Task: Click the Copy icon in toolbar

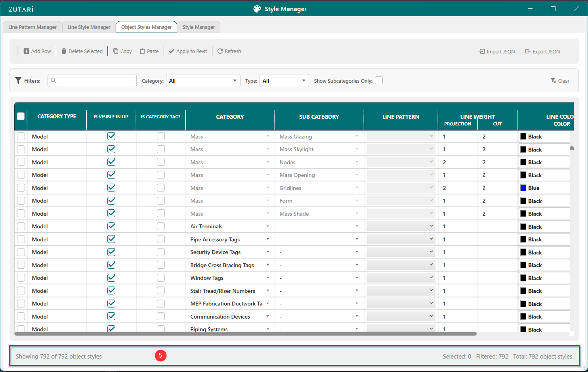Action: 116,51
